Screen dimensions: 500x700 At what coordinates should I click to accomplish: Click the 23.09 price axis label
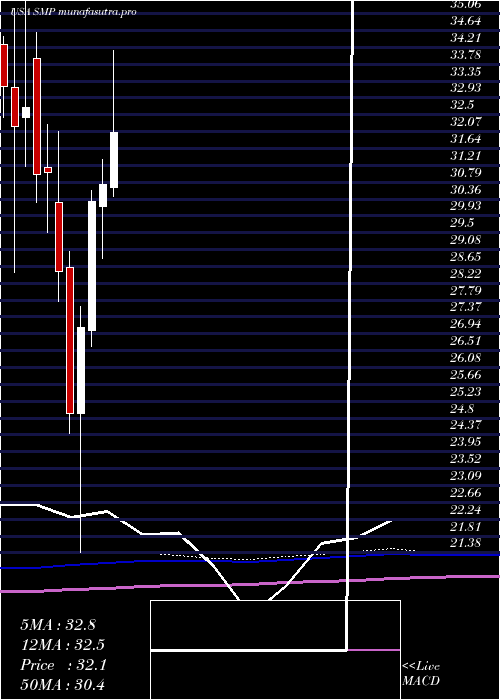(466, 476)
